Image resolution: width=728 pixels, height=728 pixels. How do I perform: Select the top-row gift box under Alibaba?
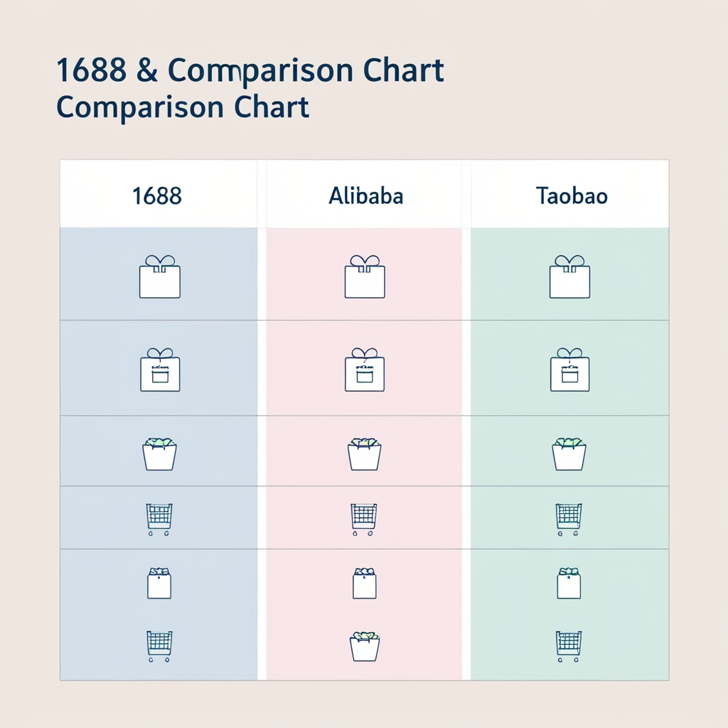tap(365, 277)
